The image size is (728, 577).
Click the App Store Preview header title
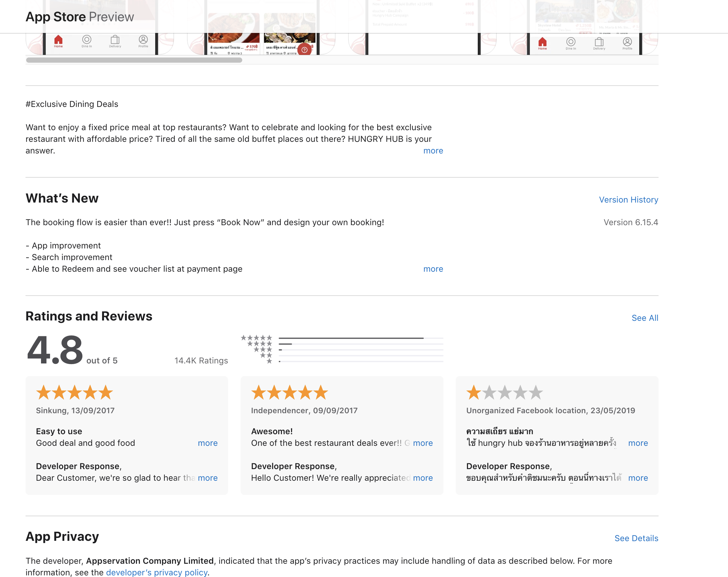tap(80, 17)
